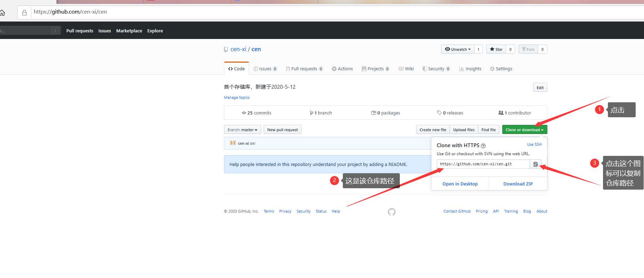The height and width of the screenshot is (278, 644).
Task: Click the Use SSH link
Action: pos(534,144)
